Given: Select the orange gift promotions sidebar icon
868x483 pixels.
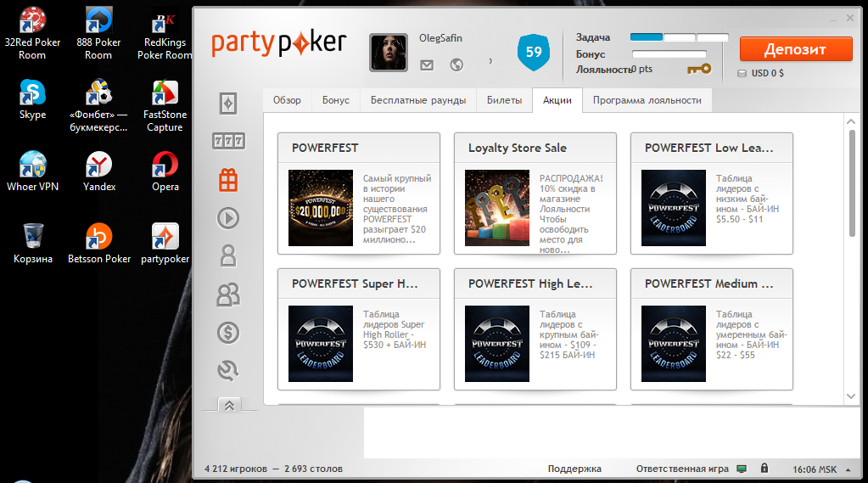Looking at the screenshot, I should click(x=228, y=180).
